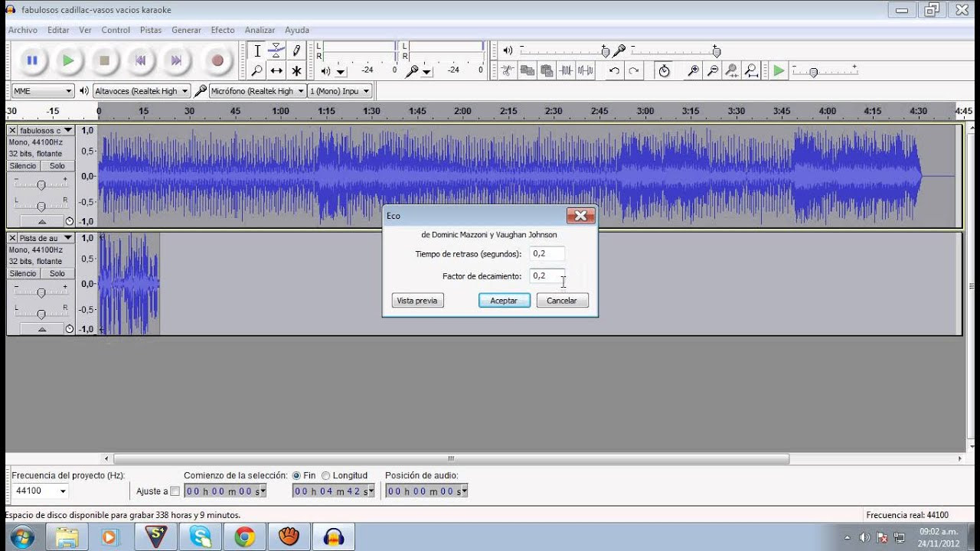Click the Sync-Lock tracks clock icon
This screenshot has height=551, width=980.
pos(664,70)
